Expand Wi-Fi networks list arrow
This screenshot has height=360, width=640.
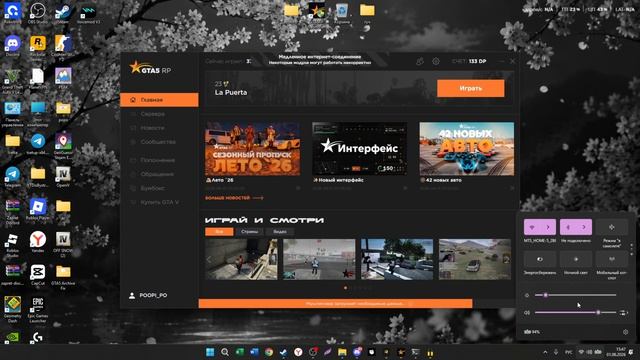click(548, 227)
